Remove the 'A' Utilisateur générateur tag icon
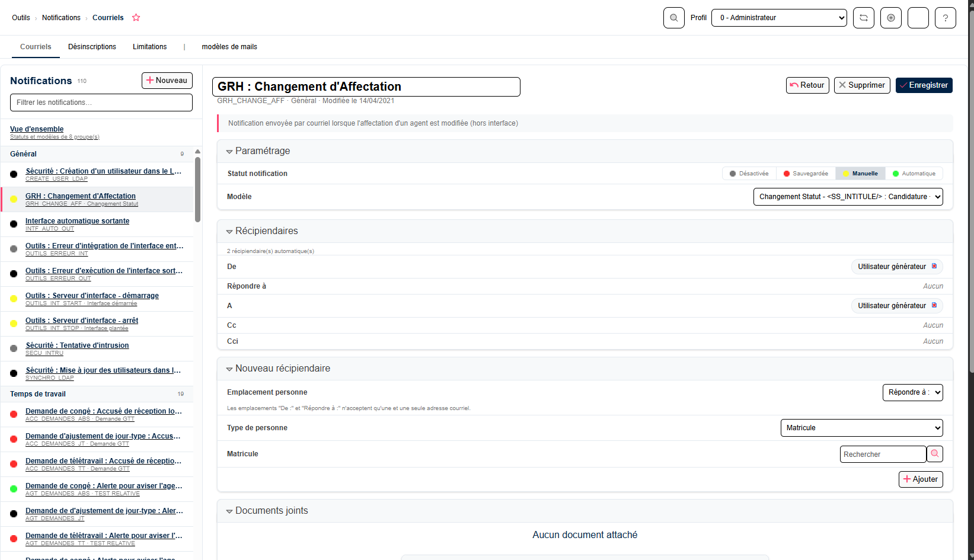Image resolution: width=974 pixels, height=560 pixels. (x=934, y=305)
